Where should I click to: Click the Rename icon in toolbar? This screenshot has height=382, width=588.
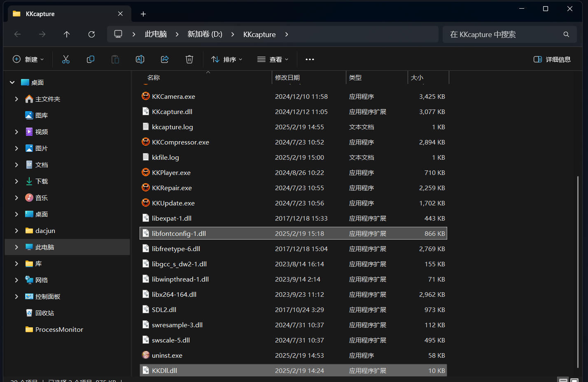[140, 59]
